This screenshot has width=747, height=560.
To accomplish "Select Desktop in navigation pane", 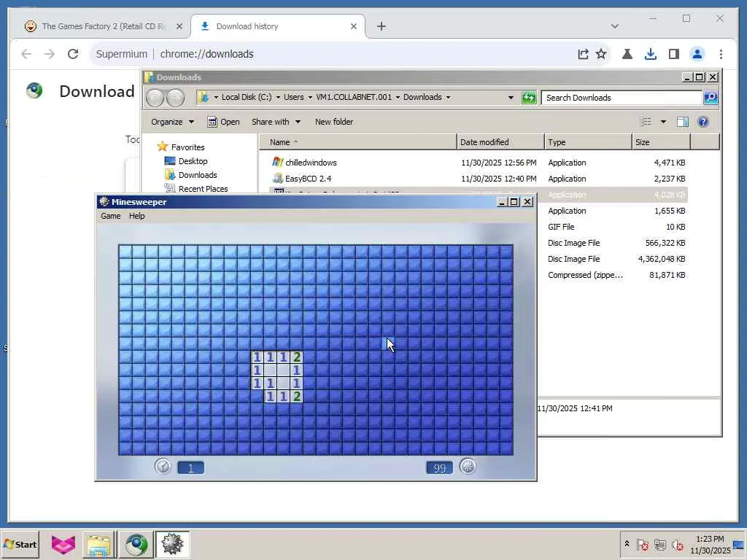I will pyautogui.click(x=193, y=161).
